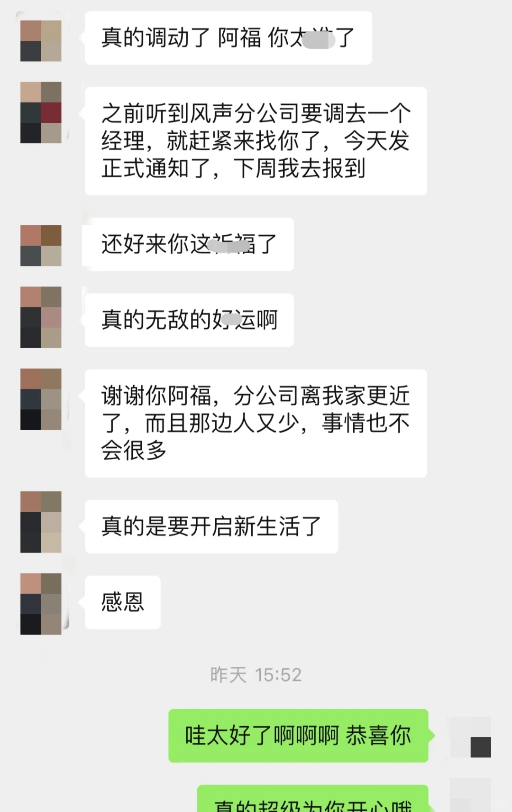This screenshot has width=512, height=812.
Task: Tap the green "真的超级为你开心哦" bubble
Action: tap(313, 799)
